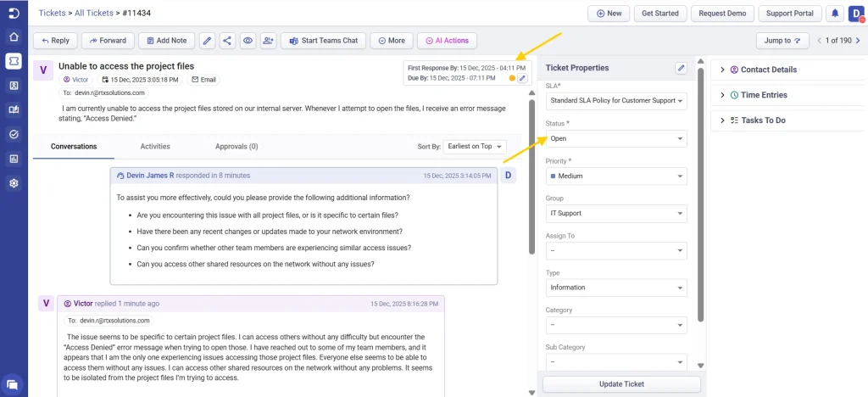Switch to the Conversations tab
The width and height of the screenshot is (868, 397).
(74, 147)
